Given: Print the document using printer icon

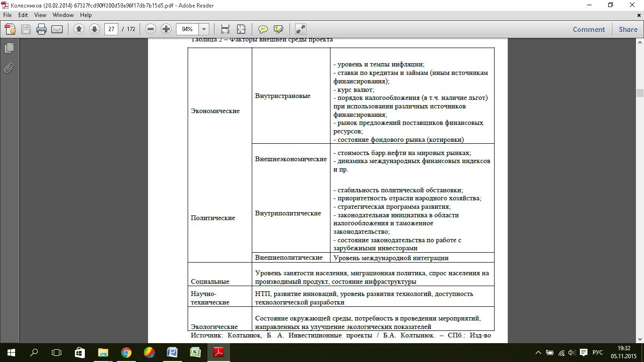Looking at the screenshot, I should (x=41, y=29).
